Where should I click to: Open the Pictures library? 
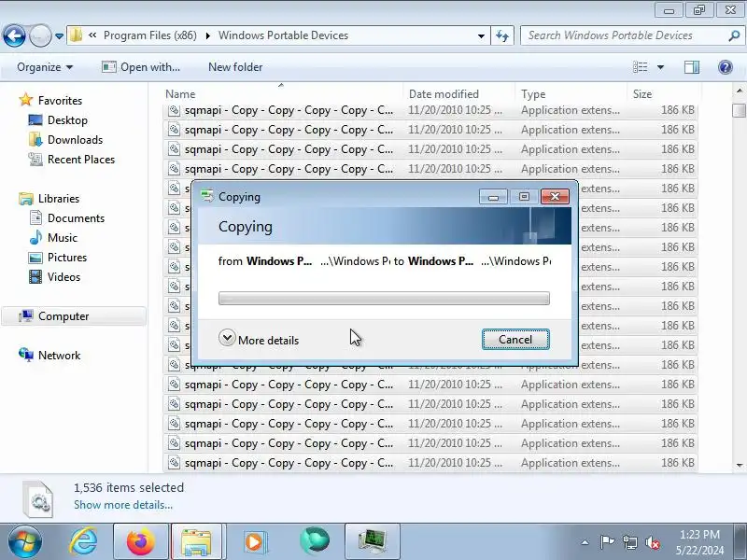67,258
